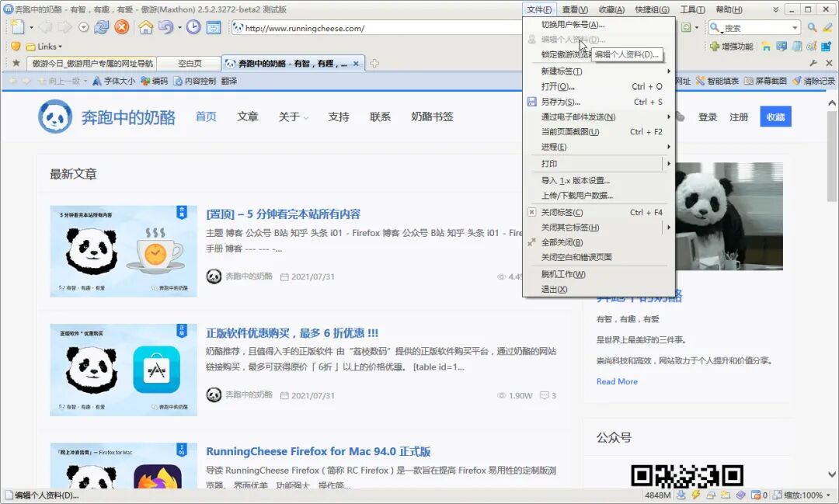839x504 pixels.
Task: Expand the search box history dropdown
Action: (x=795, y=28)
